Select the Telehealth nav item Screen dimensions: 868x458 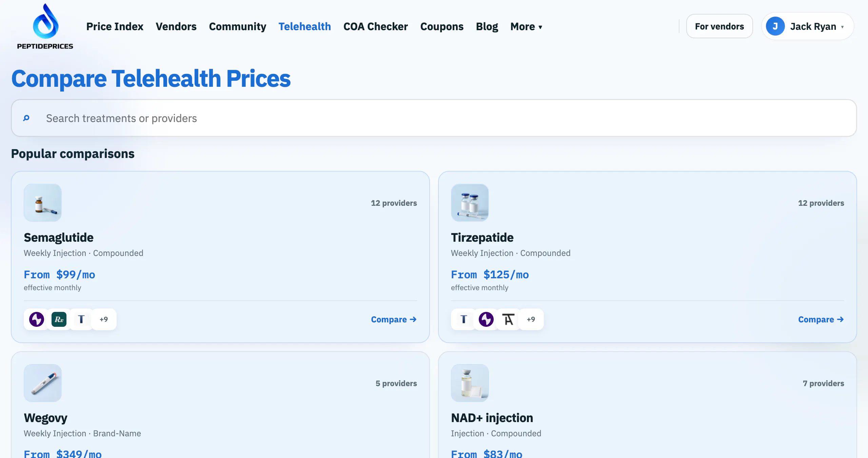point(304,26)
